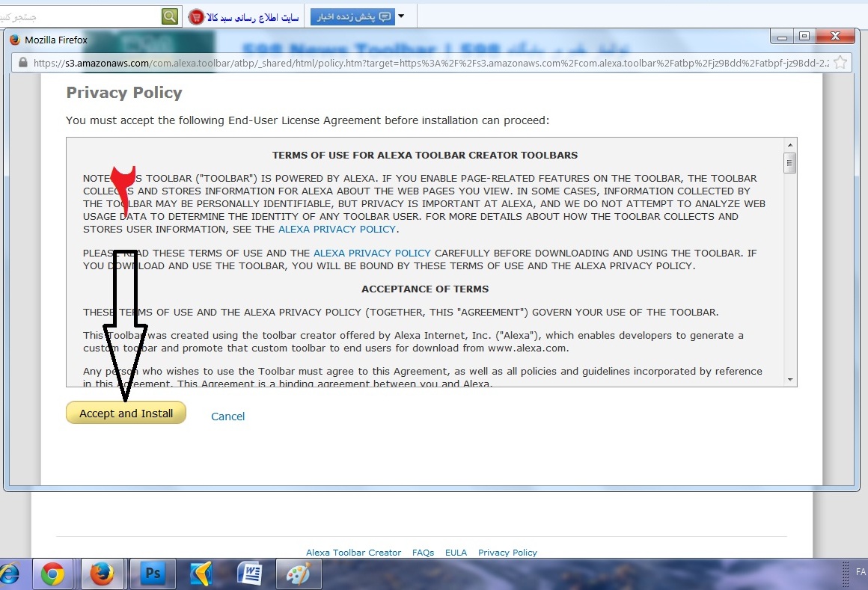Screen dimensions: 868x590
Task: Click the Privacy Policy heading
Action: [x=124, y=92]
